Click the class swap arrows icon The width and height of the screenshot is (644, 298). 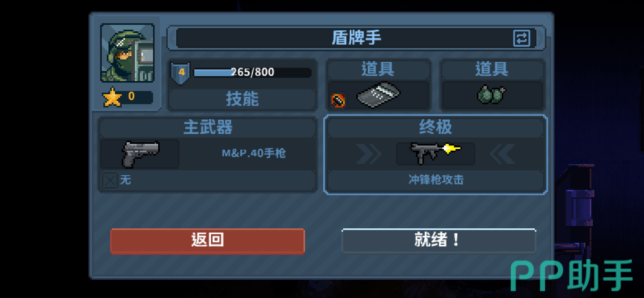point(521,39)
